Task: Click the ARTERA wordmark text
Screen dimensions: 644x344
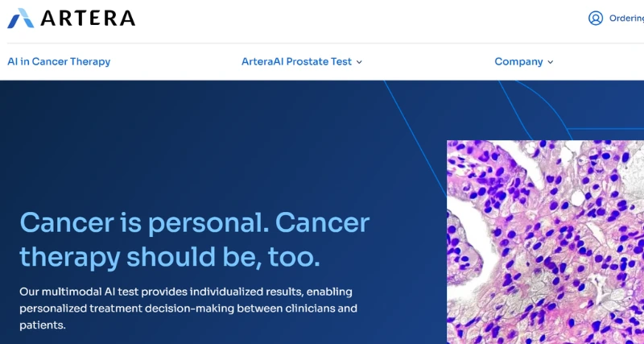Action: pyautogui.click(x=88, y=19)
